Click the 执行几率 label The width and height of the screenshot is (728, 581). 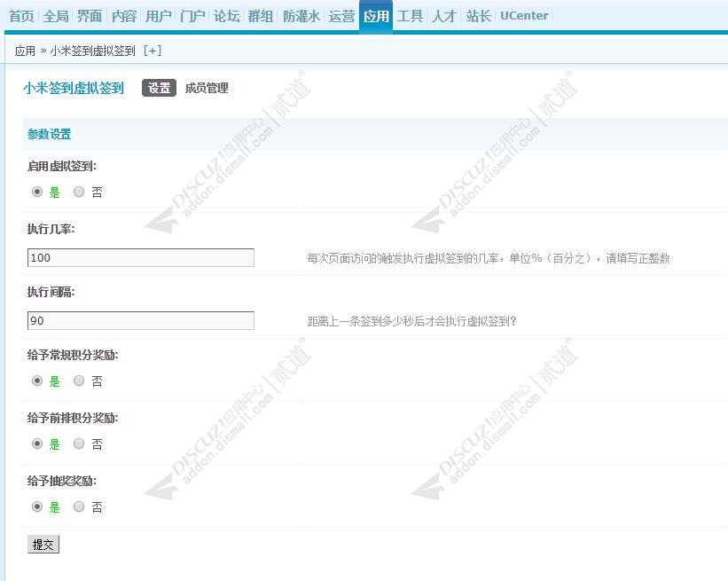click(51, 229)
